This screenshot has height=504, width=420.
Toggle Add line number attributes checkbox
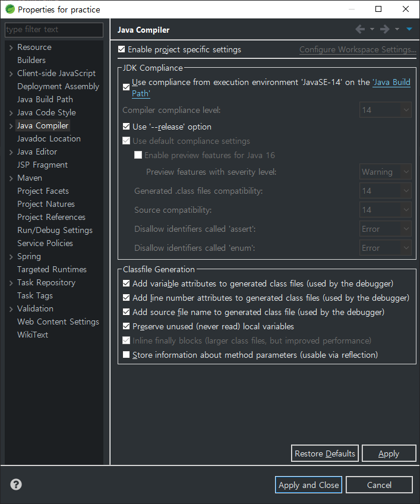point(127,298)
